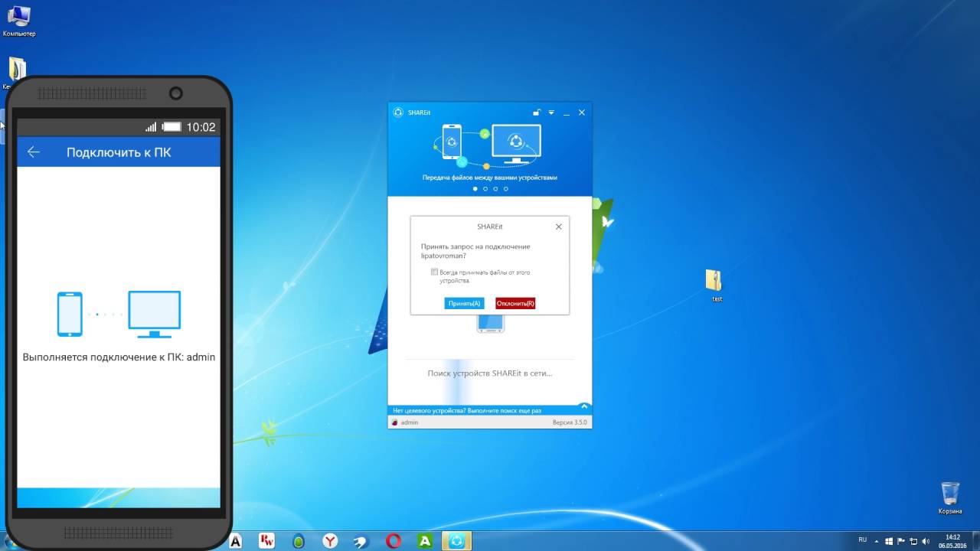Image resolution: width=980 pixels, height=551 pixels.
Task: Click the Show desktop strip at the taskbar end
Action: 975,541
